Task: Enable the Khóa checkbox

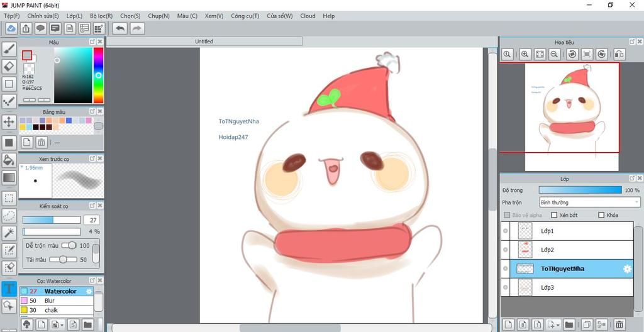Action: (601, 215)
